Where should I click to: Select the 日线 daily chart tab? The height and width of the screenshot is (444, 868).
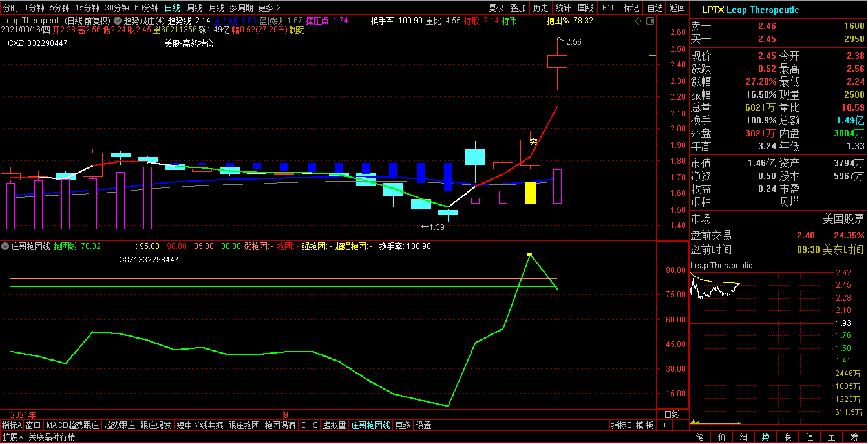pos(173,8)
